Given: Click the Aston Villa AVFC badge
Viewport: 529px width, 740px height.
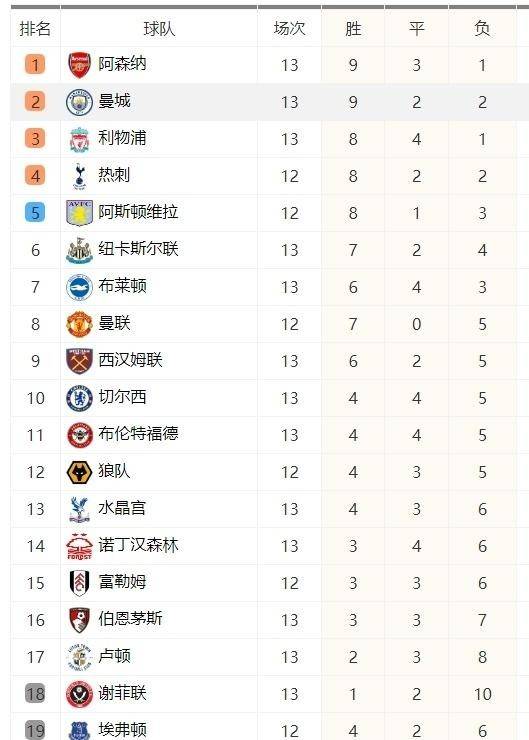Looking at the screenshot, I should [79, 213].
